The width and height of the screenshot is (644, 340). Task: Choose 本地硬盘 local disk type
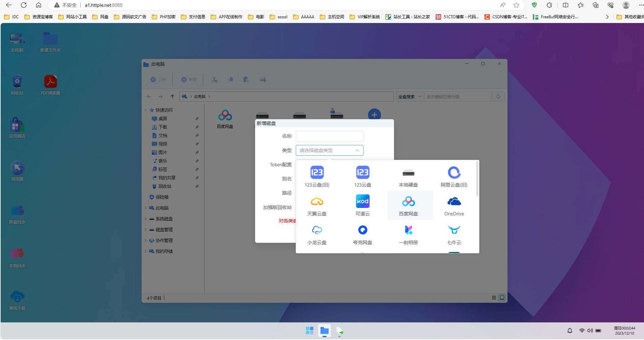(408, 176)
